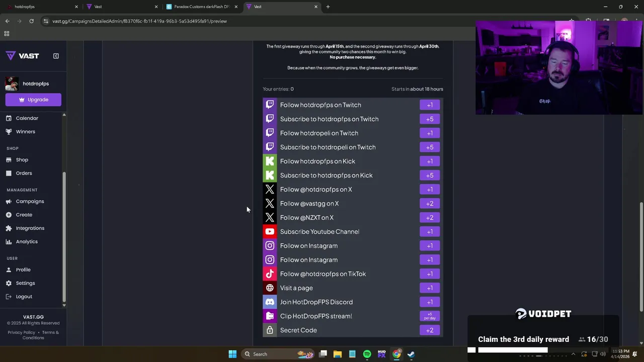Viewport: 644px width, 362px height.
Task: Switch to the second Vast browser tab
Action: point(282,7)
